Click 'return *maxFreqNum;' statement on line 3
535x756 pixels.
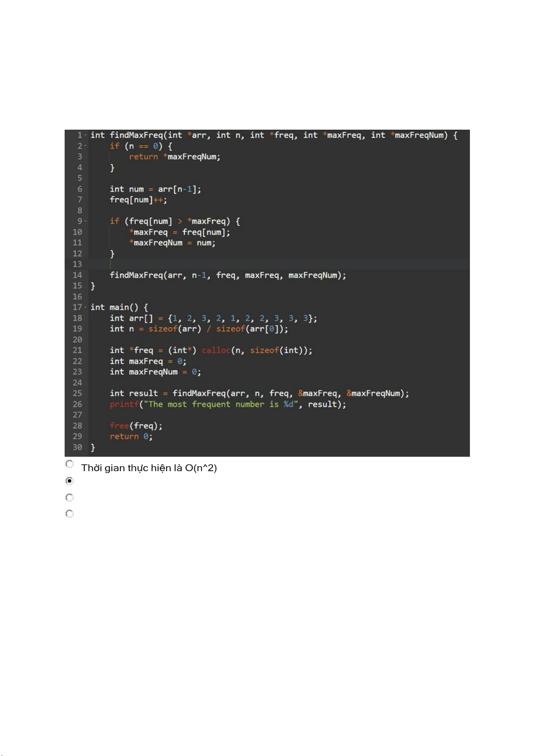(174, 157)
